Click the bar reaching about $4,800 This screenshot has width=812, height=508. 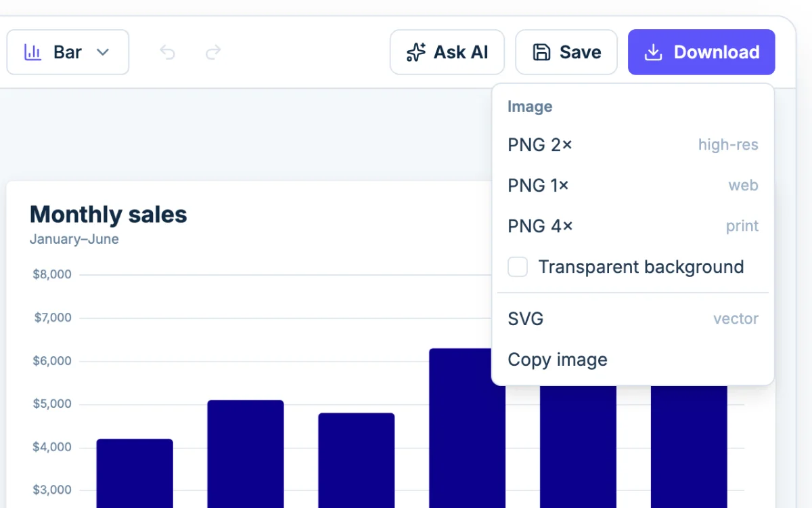pos(357,461)
